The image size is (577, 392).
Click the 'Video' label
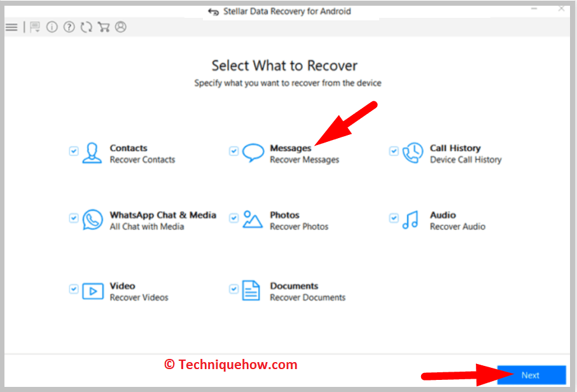tap(123, 286)
